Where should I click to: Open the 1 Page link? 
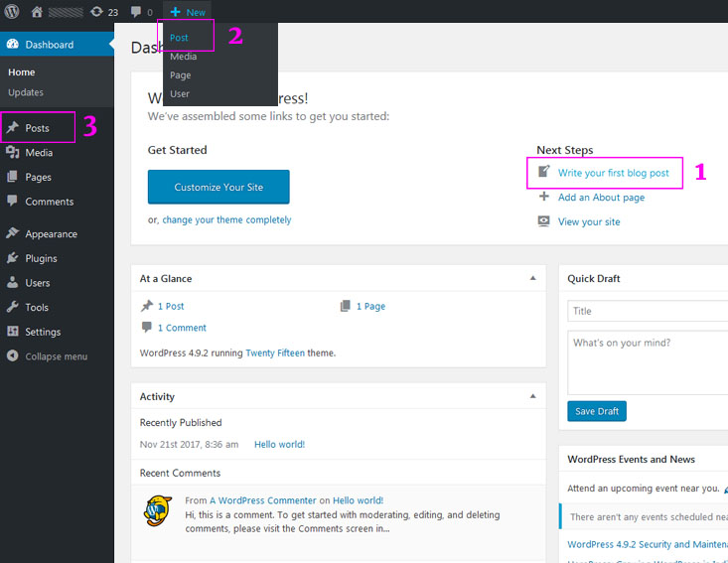[371, 307]
